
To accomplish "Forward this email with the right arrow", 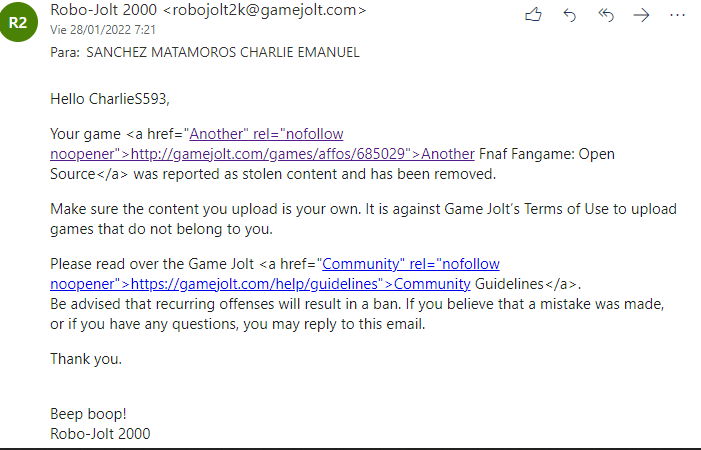I will pyautogui.click(x=641, y=15).
